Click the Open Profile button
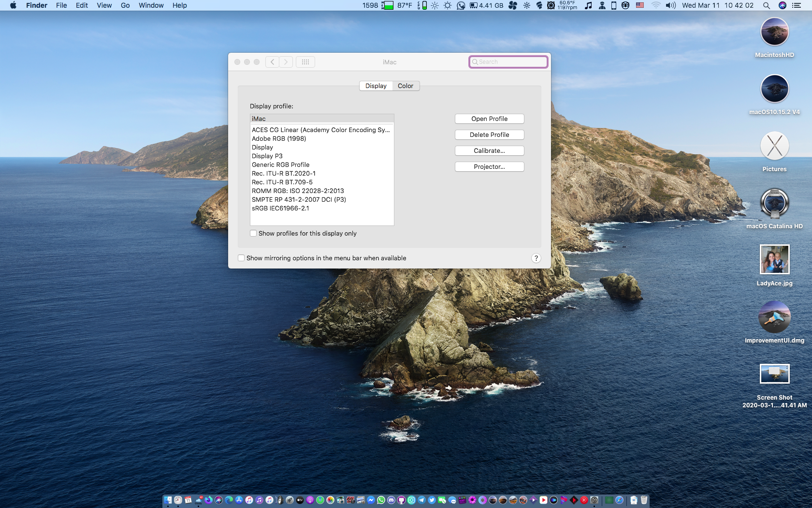 489,119
